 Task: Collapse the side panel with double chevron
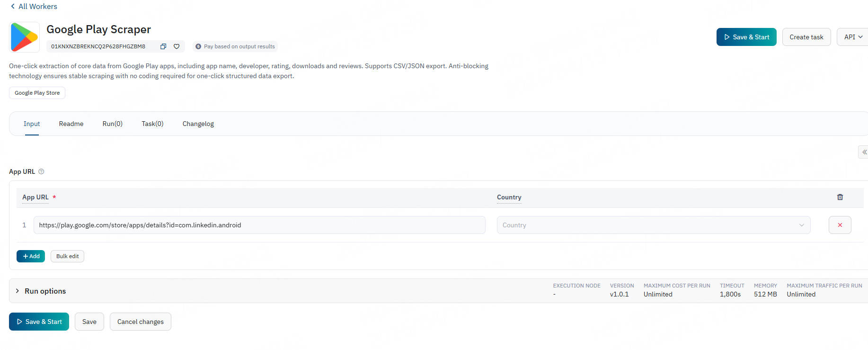coord(864,152)
